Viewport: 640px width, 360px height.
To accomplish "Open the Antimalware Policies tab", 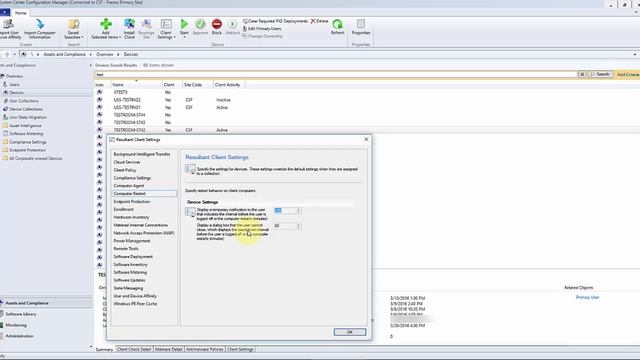I will pyautogui.click(x=204, y=349).
